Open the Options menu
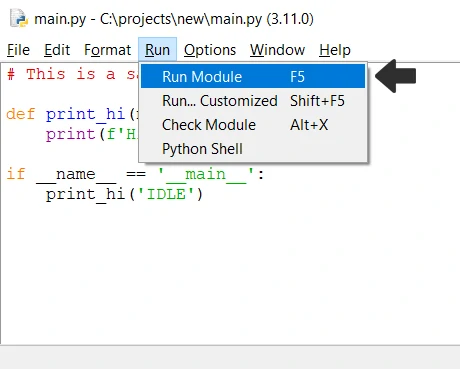The image size is (460, 369). click(210, 50)
